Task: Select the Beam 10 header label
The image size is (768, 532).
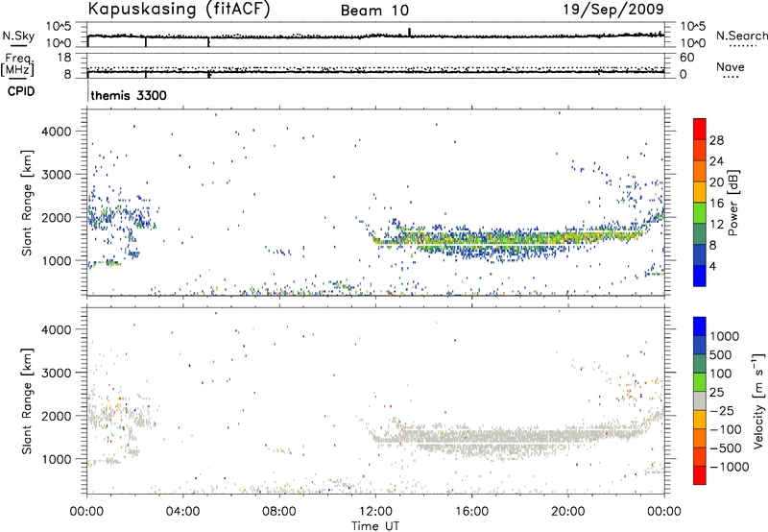Action: pyautogui.click(x=374, y=11)
